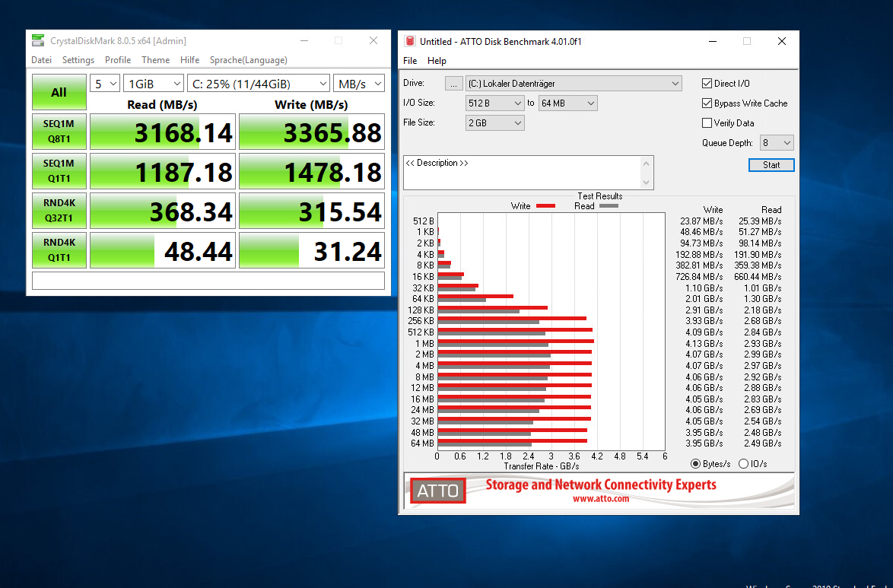The image size is (893, 588).
Task: Click Transfer Rate - GB/s axis label
Action: pyautogui.click(x=541, y=466)
